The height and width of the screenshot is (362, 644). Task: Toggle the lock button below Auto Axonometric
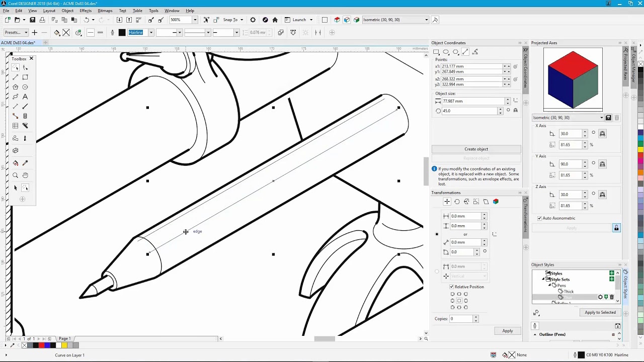(x=616, y=228)
